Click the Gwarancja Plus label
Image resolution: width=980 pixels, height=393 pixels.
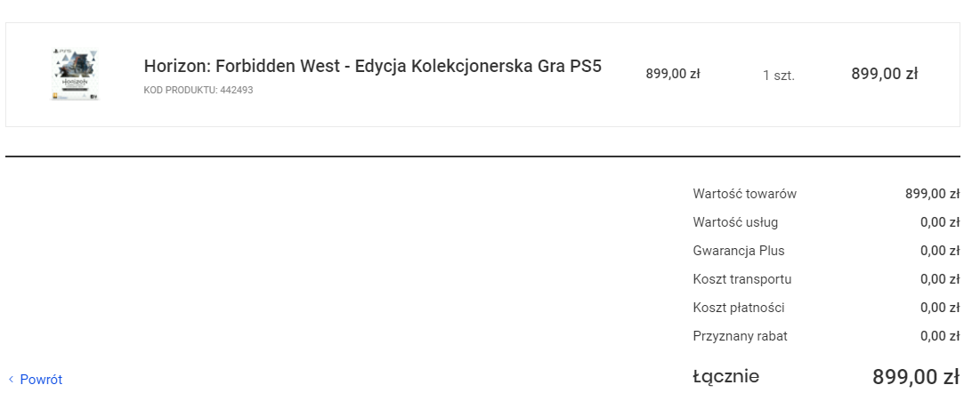click(x=739, y=251)
